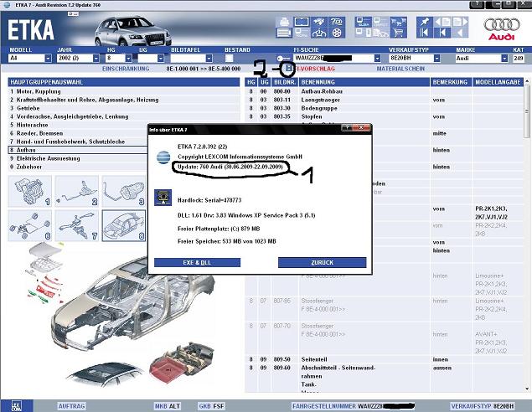The height and width of the screenshot is (412, 532).
Task: Click the truck and cars toolbar icon
Action: pyautogui.click(x=380, y=33)
